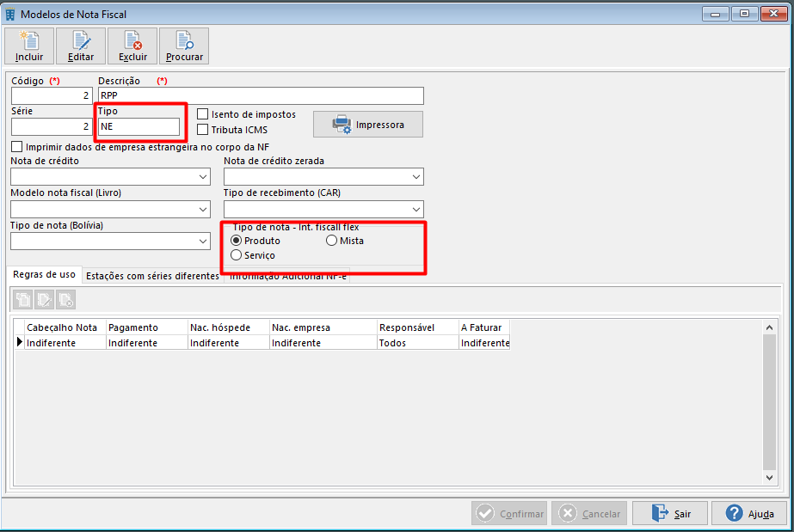
Task: Select the Mista radio button
Action: [331, 241]
